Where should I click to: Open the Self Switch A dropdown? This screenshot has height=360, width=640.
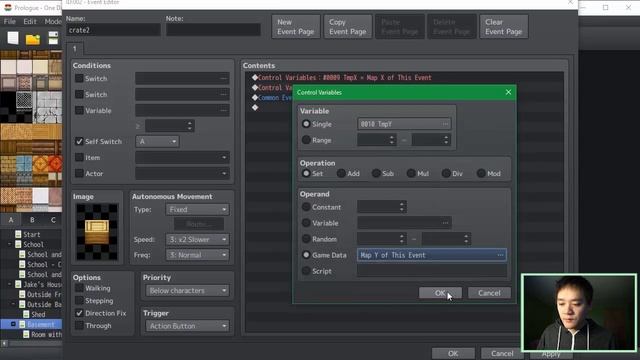(157, 141)
